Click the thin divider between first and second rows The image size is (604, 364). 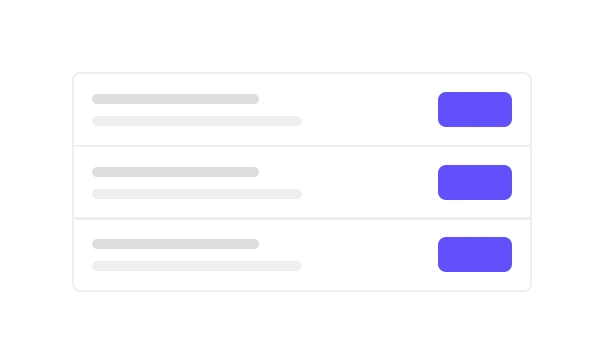coord(302,146)
